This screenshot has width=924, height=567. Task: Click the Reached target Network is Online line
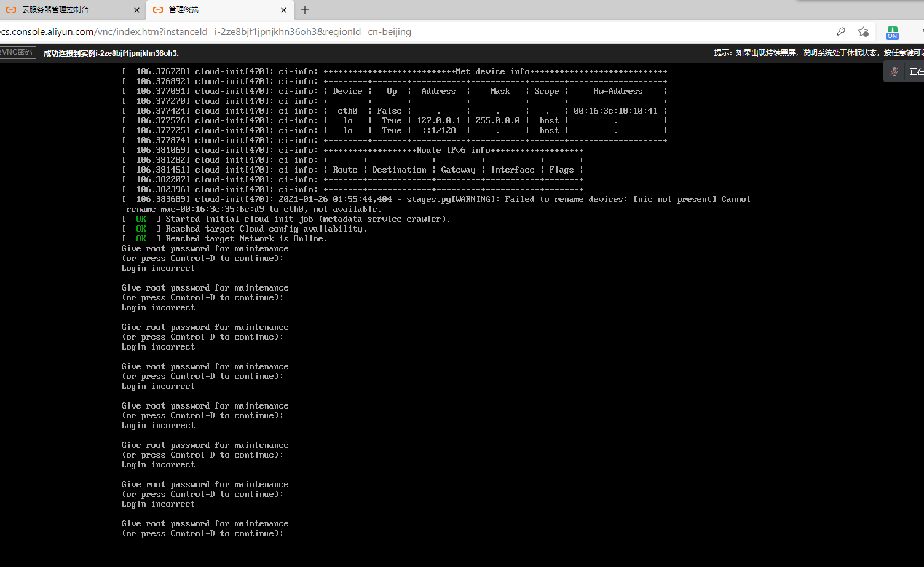pyautogui.click(x=225, y=239)
